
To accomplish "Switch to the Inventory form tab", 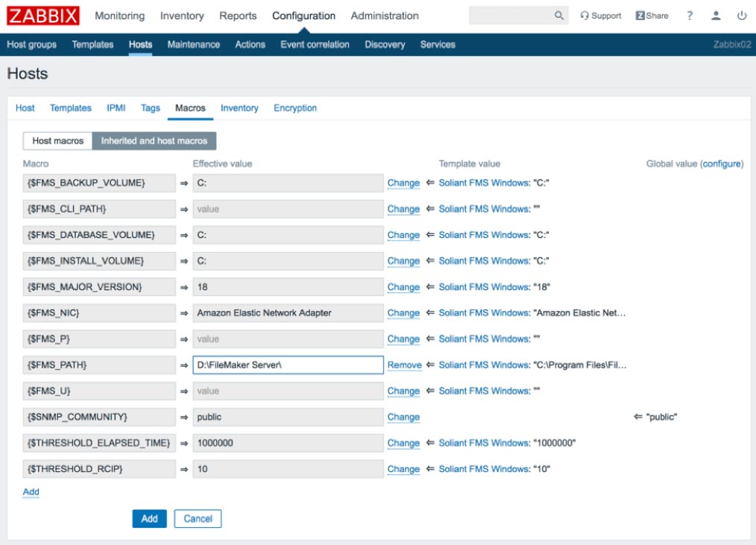I will (x=239, y=108).
